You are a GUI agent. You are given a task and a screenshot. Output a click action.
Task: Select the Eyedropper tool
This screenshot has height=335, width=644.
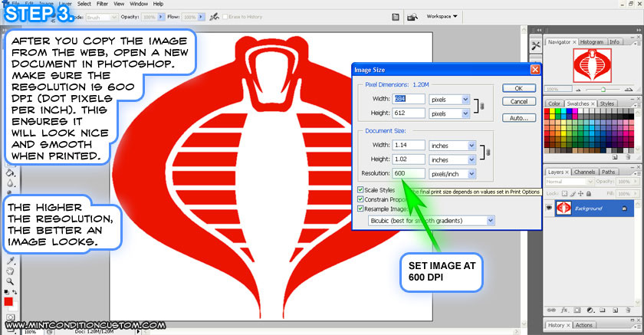coord(10,261)
